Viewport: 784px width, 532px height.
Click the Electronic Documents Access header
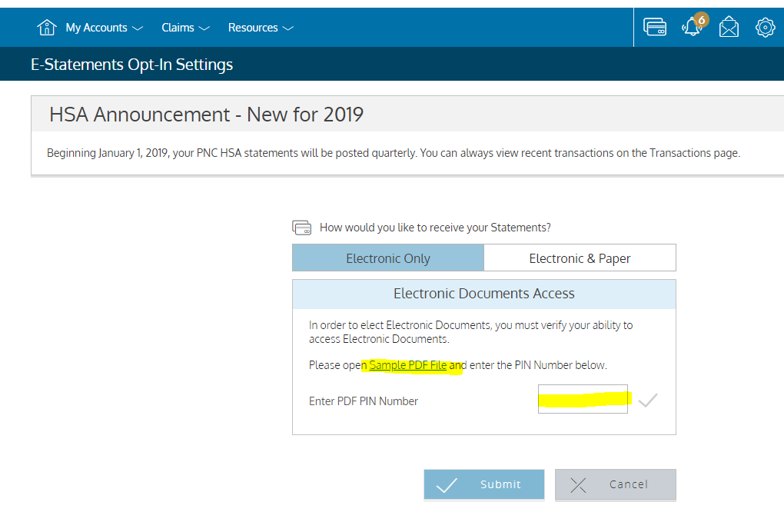(483, 294)
